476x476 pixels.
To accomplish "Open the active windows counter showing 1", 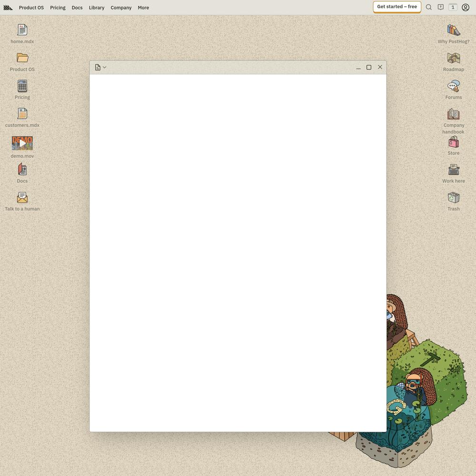I will [x=453, y=7].
